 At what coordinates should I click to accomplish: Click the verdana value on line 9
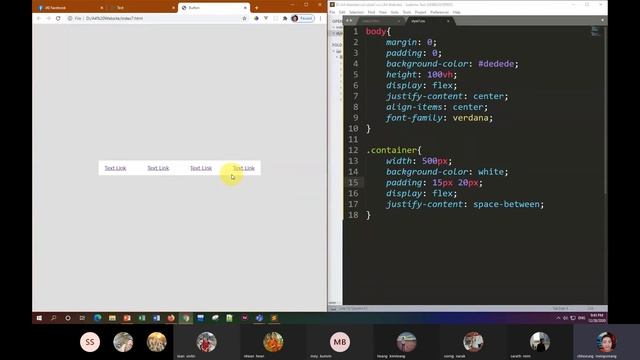coord(470,118)
